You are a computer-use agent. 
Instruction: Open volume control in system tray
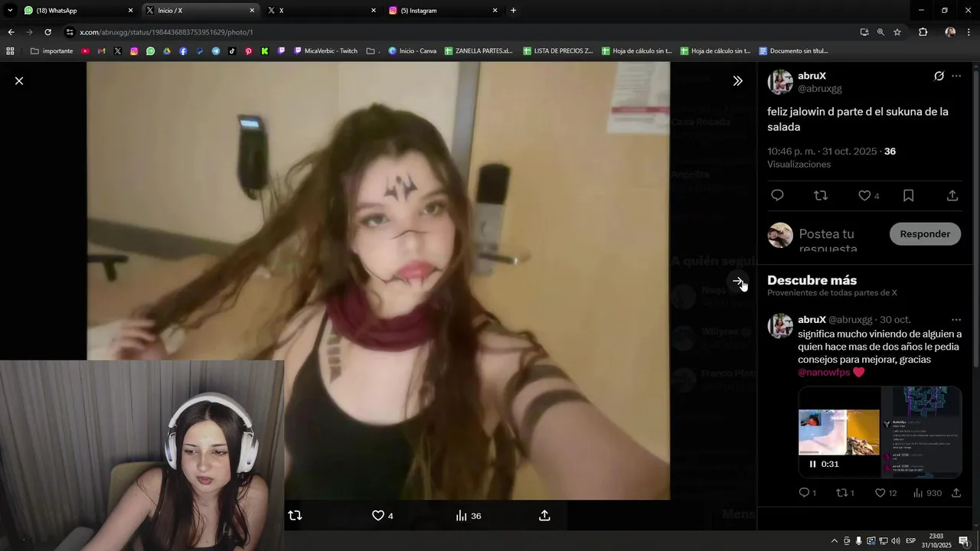coord(895,541)
